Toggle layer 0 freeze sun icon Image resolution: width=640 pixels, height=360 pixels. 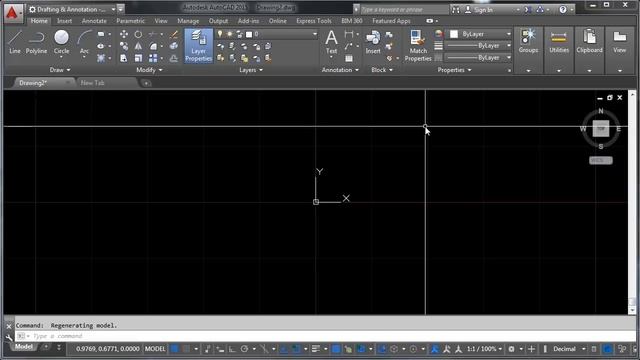[x=230, y=34]
